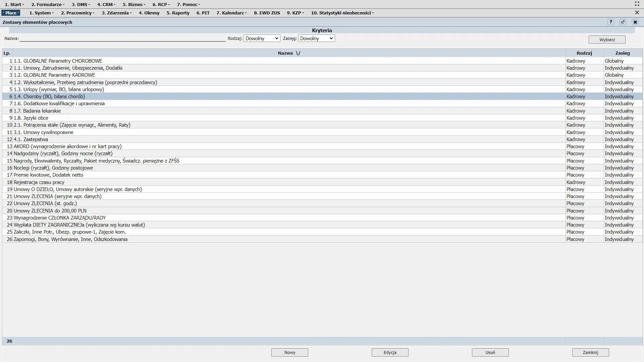This screenshot has width=644, height=362.
Task: Open the 5. Raporty menu item
Action: point(178,13)
